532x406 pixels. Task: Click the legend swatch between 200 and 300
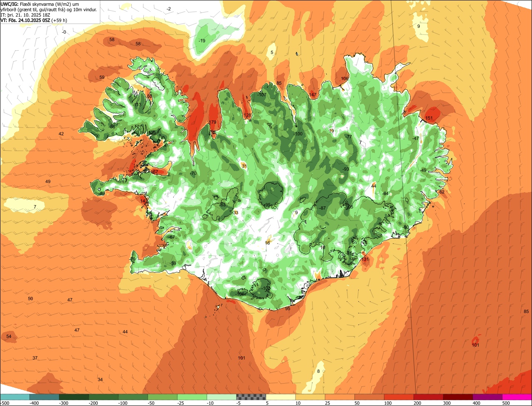(x=428, y=397)
